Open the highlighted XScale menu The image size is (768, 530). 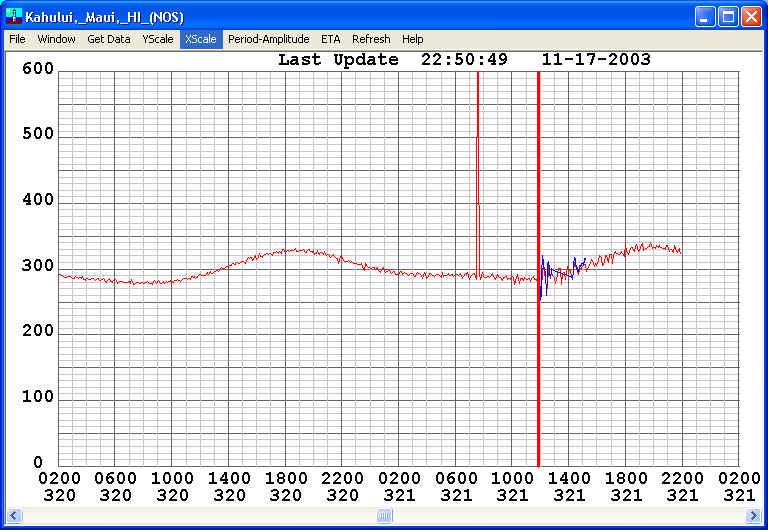click(201, 39)
